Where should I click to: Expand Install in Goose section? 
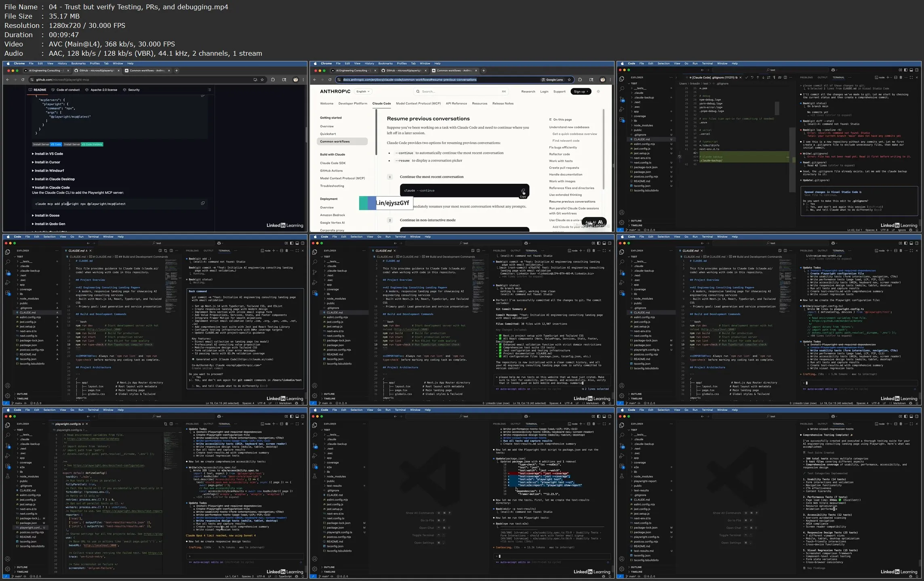click(46, 215)
